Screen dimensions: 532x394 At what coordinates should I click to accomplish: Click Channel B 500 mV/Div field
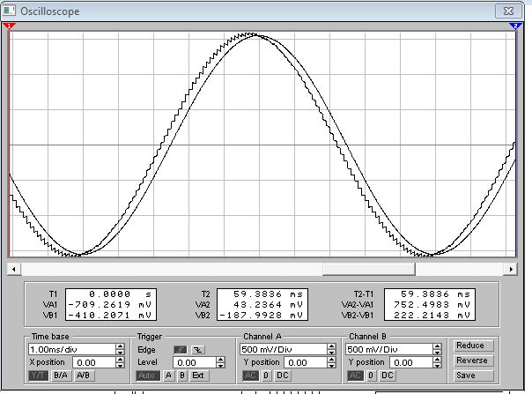(x=389, y=349)
